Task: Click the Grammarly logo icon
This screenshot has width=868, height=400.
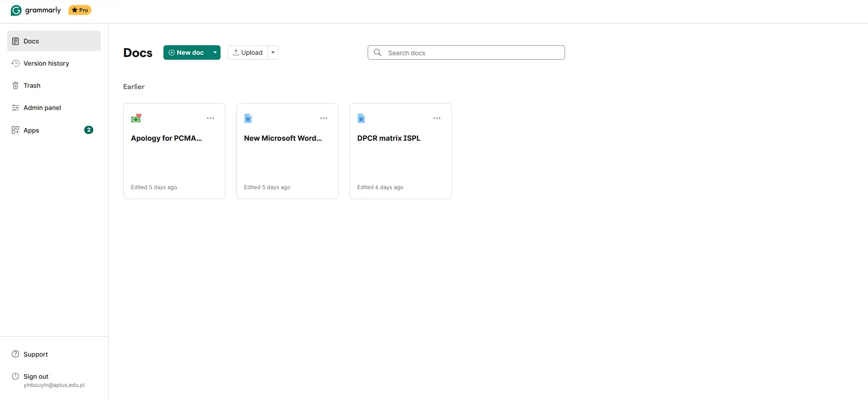Action: 16,10
